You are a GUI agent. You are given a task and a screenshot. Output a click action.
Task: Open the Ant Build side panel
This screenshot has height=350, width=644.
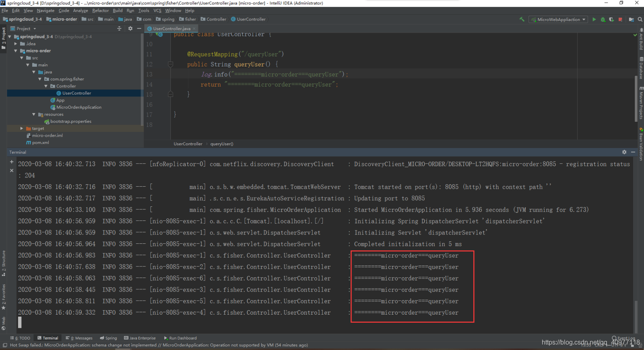click(x=641, y=39)
